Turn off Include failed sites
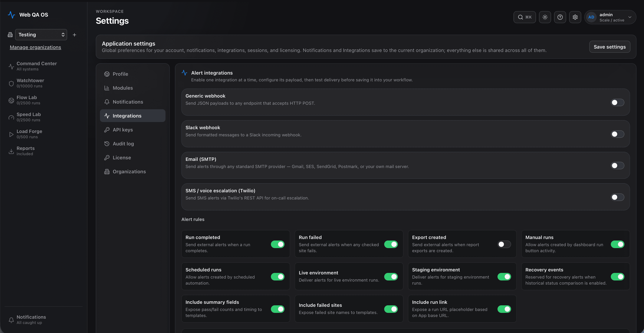 391,309
